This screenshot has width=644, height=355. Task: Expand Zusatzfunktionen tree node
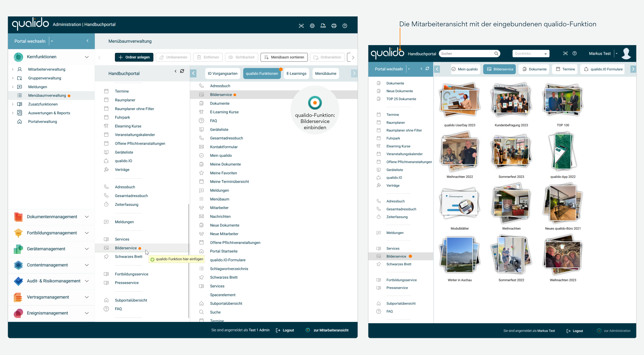pyautogui.click(x=13, y=104)
